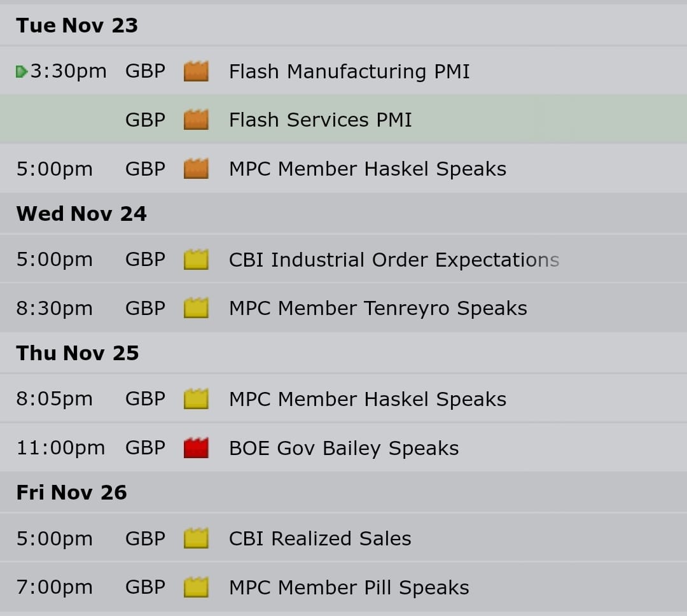Click yellow impact icon at Thursday 8:05pm
The height and width of the screenshot is (616, 687).
tap(196, 399)
